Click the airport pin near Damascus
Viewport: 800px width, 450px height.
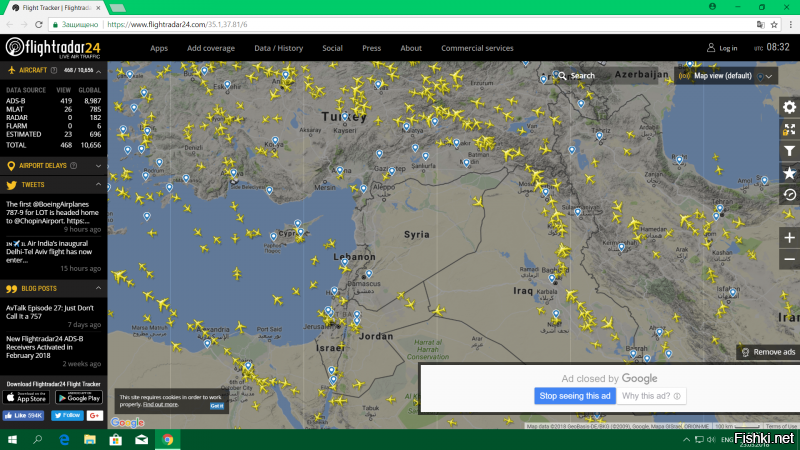point(369,274)
